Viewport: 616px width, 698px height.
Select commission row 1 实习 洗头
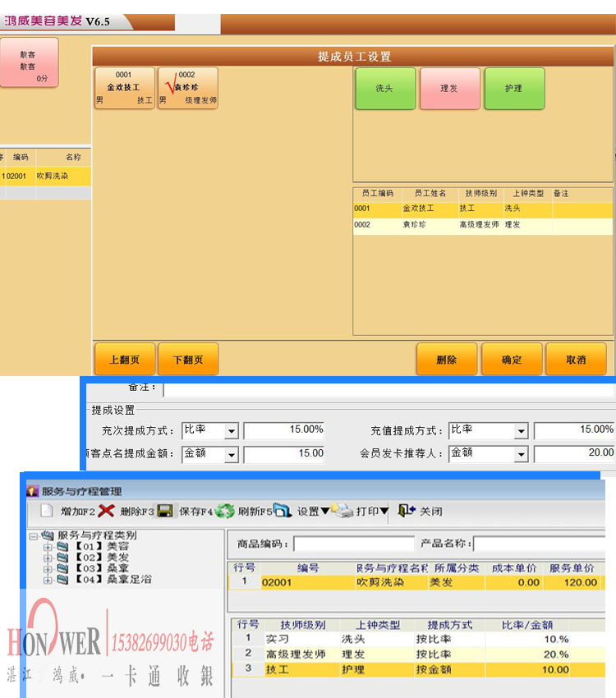click(x=418, y=639)
